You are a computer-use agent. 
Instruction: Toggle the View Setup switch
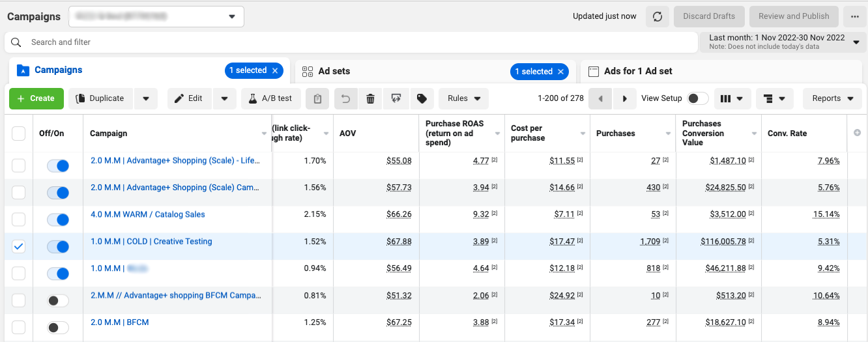tap(697, 98)
